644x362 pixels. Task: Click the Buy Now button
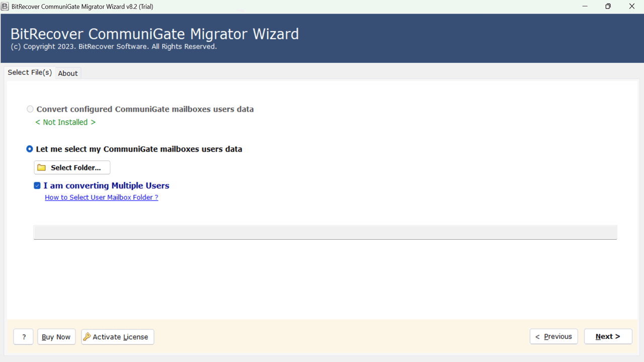point(56,337)
